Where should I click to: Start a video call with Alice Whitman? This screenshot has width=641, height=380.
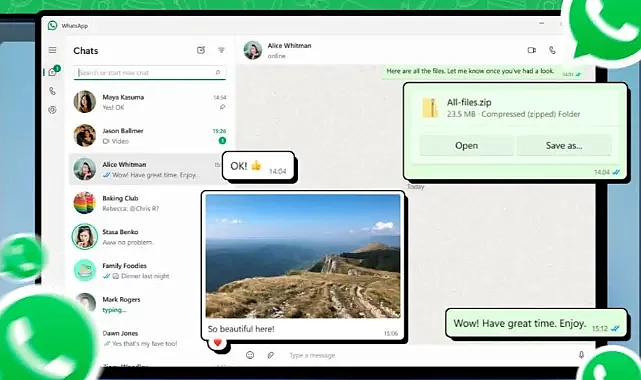(x=531, y=50)
